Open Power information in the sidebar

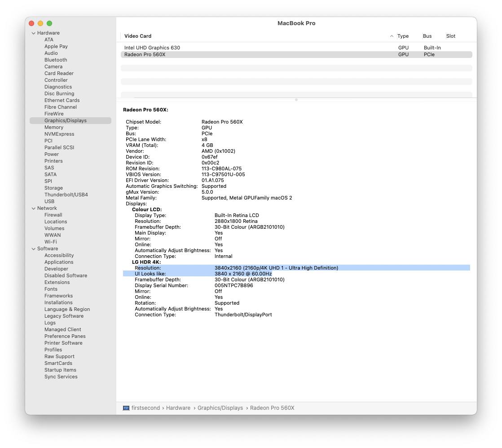click(x=52, y=154)
